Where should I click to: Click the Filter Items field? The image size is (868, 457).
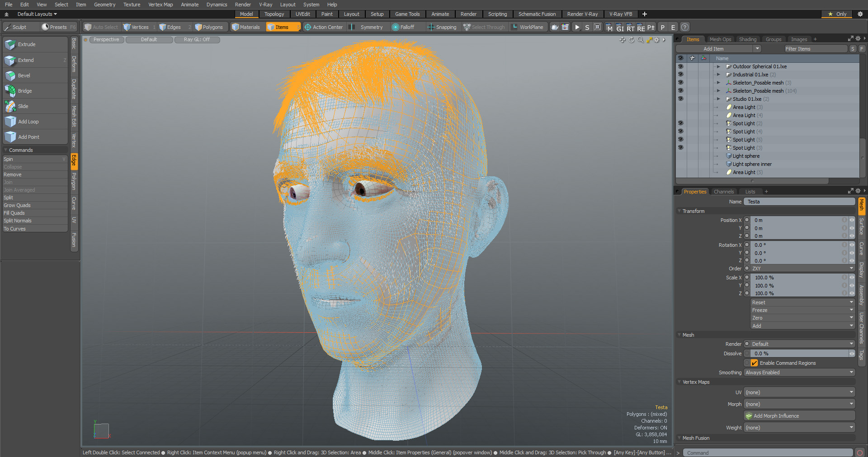point(815,49)
